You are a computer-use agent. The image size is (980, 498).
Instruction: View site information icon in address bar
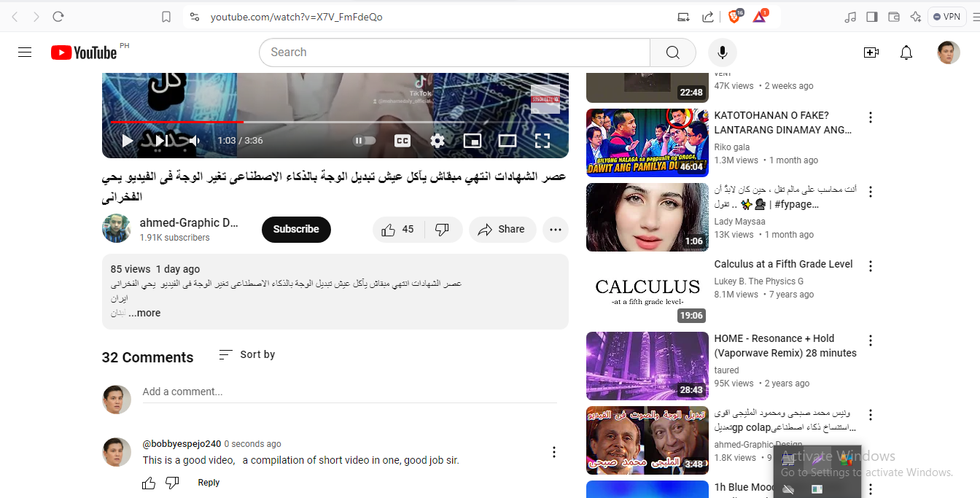194,17
